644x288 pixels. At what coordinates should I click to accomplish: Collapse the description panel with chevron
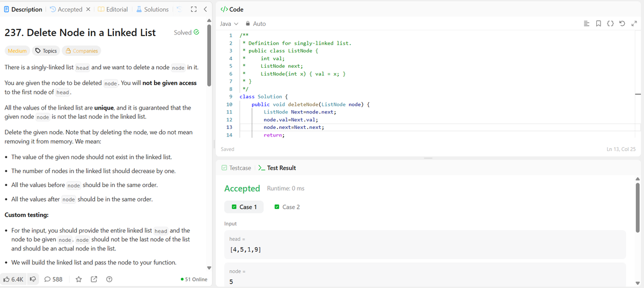(204, 9)
